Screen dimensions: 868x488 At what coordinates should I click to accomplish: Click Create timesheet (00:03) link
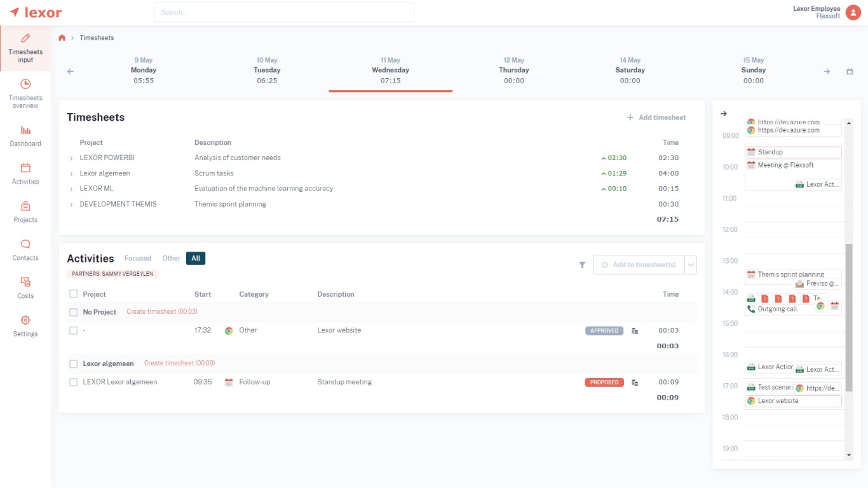point(162,312)
